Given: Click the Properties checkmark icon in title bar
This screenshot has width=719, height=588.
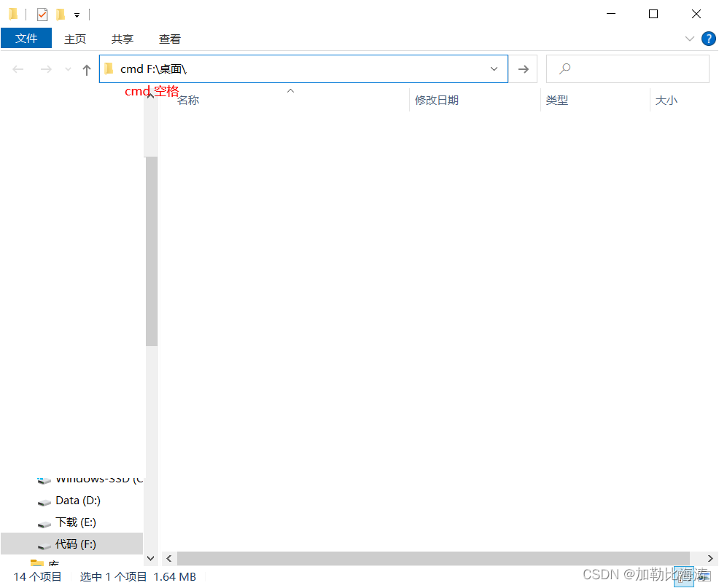Looking at the screenshot, I should [42, 14].
